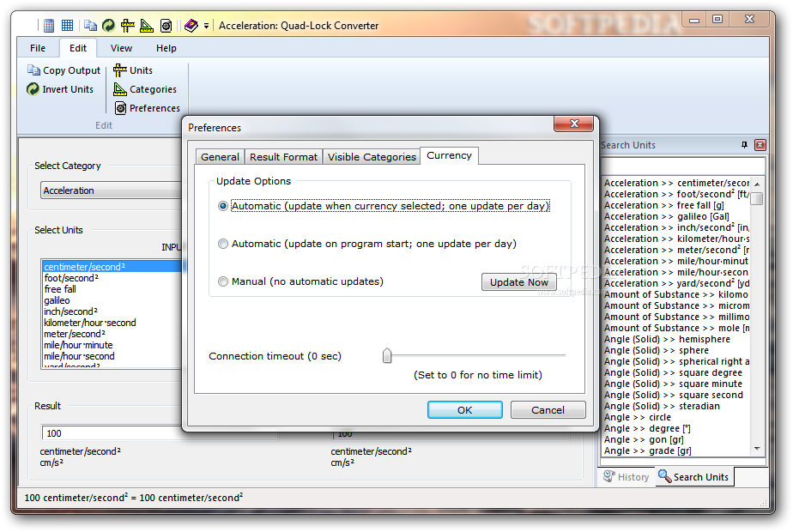Click the Update Now button
Screen dimensions: 793x532
(x=519, y=282)
